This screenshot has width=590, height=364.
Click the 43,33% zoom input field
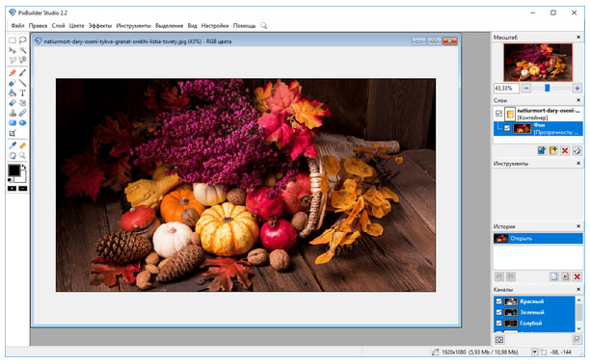click(506, 89)
